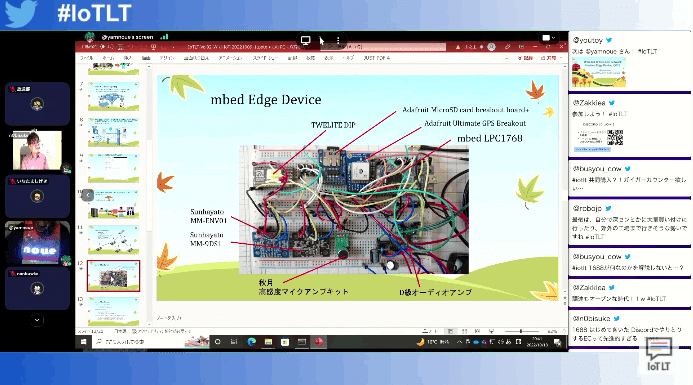Click the IoT LT chat bubble logo
The height and width of the screenshot is (385, 693).
click(x=659, y=354)
